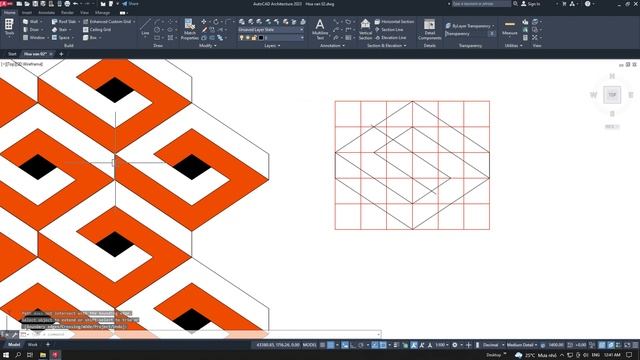640x360 pixels.
Task: Select the Move tool in Modify panel
Action: click(204, 22)
